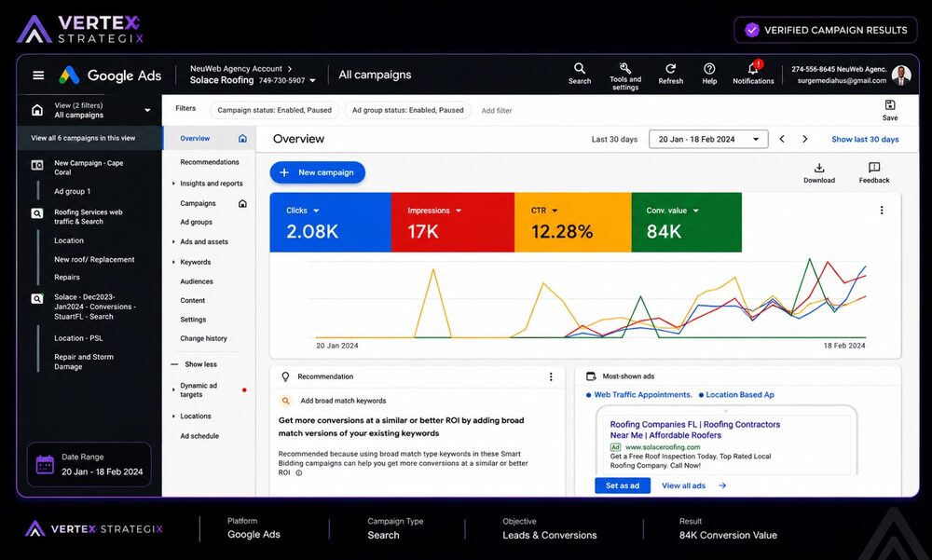Select the Overview menu item
932x560 pixels.
pos(195,139)
